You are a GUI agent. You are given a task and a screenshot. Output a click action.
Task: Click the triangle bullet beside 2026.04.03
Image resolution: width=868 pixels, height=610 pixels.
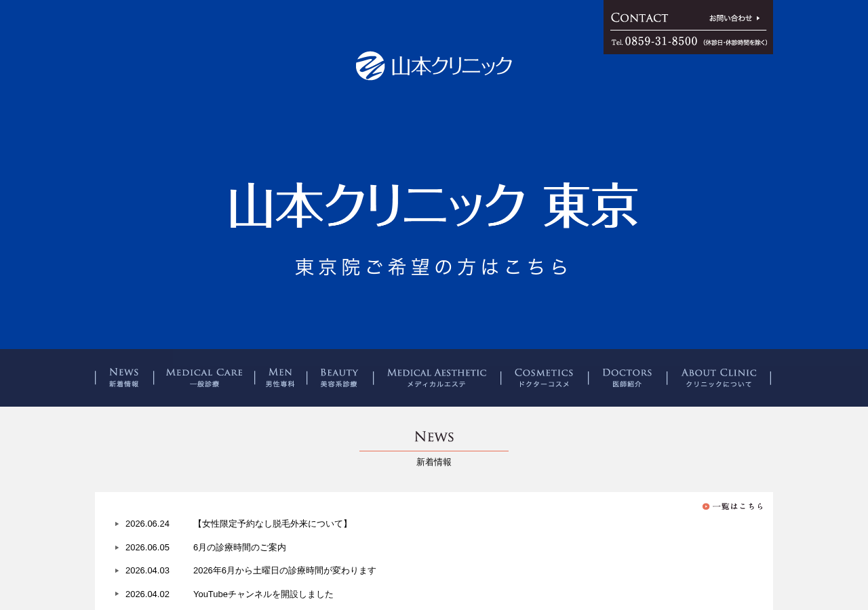(117, 571)
